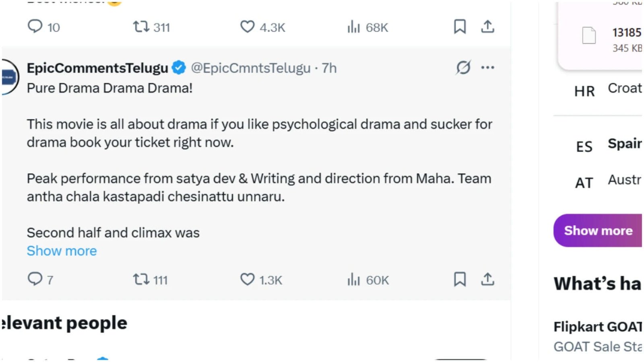Click the purple Show more button
Viewport: 644px width, 362px height.
pos(598,230)
